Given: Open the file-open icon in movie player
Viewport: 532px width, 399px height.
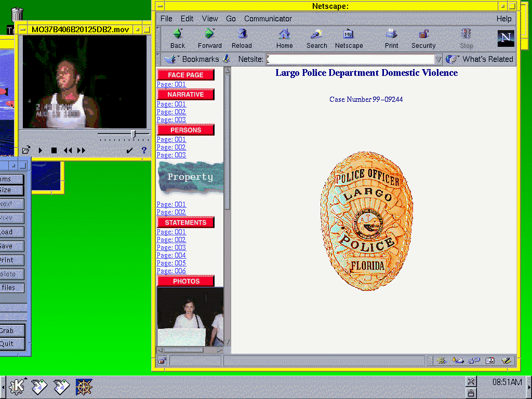Looking at the screenshot, I should tap(26, 151).
